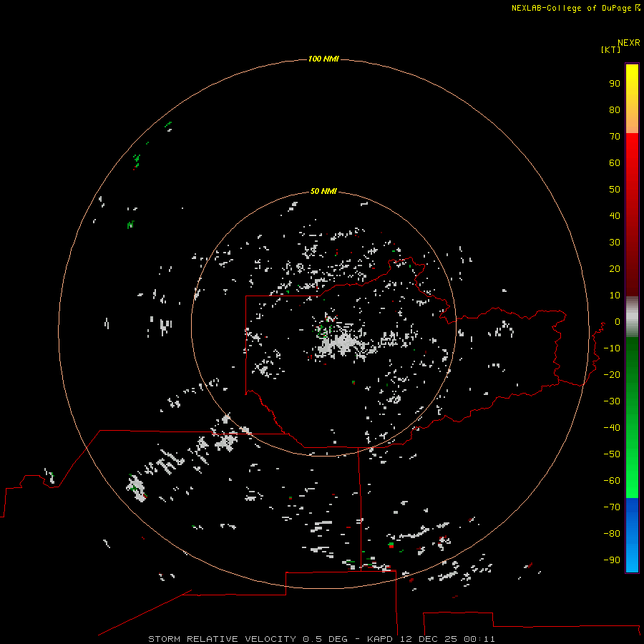
Task: Click the 50 value on velocity scale
Action: point(615,190)
